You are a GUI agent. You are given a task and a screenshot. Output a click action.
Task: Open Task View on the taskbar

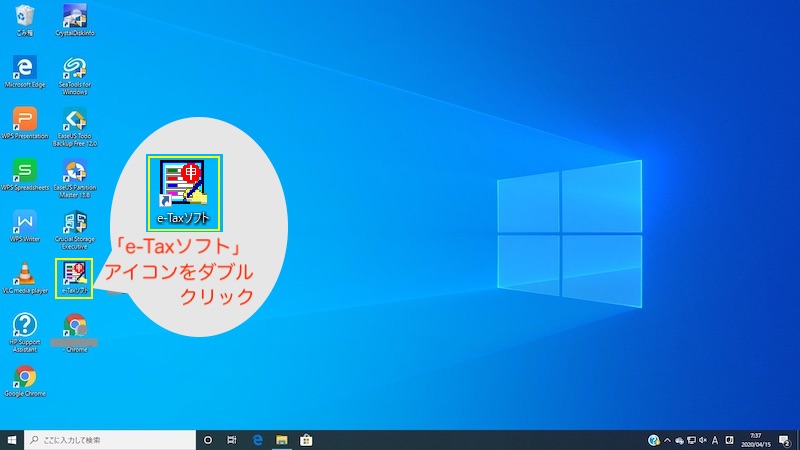coord(232,440)
